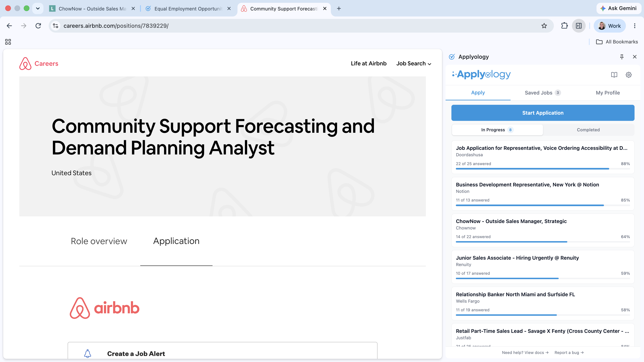Image resolution: width=644 pixels, height=362 pixels.
Task: Open the Role overview tab
Action: (x=99, y=241)
